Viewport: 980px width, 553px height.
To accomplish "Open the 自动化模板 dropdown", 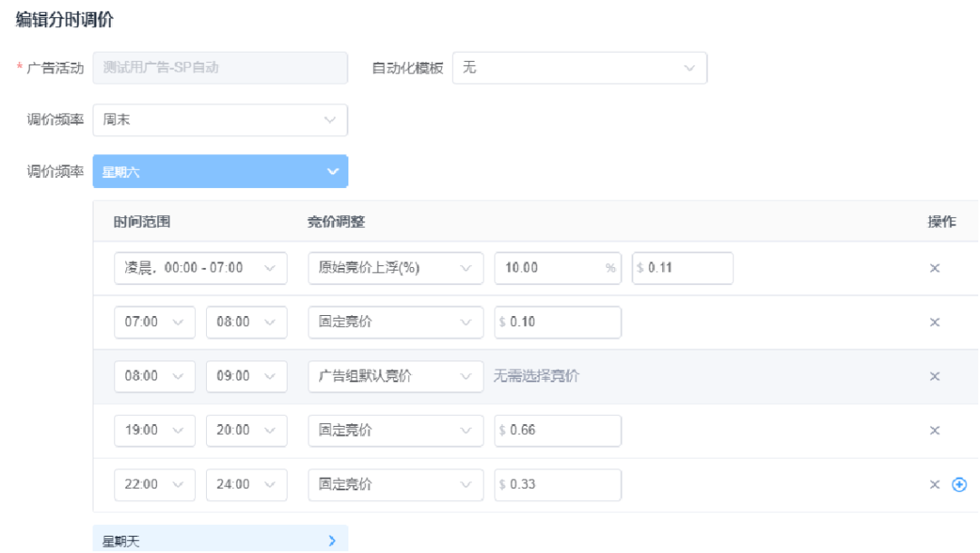I will point(579,67).
